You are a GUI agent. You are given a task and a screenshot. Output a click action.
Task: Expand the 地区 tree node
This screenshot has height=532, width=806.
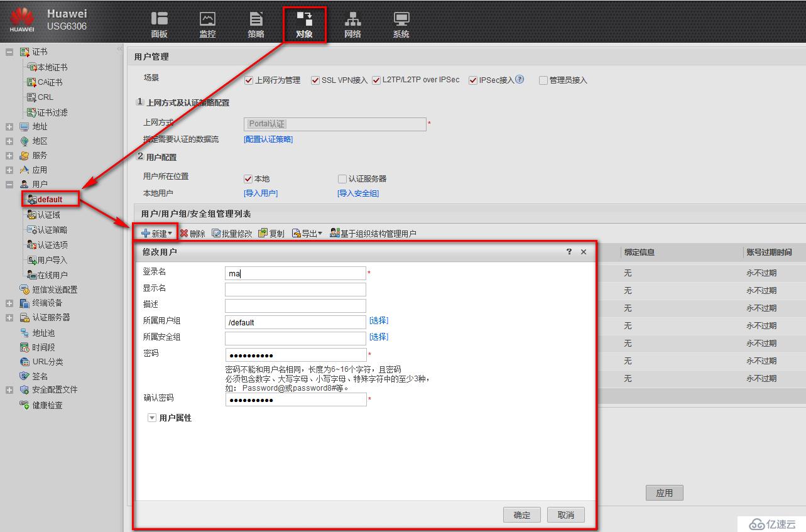point(9,141)
